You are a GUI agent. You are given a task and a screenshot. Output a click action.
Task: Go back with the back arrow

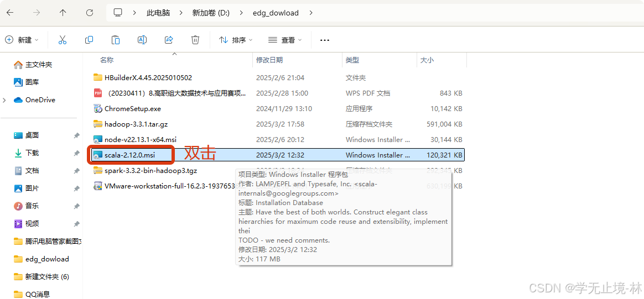coord(10,13)
